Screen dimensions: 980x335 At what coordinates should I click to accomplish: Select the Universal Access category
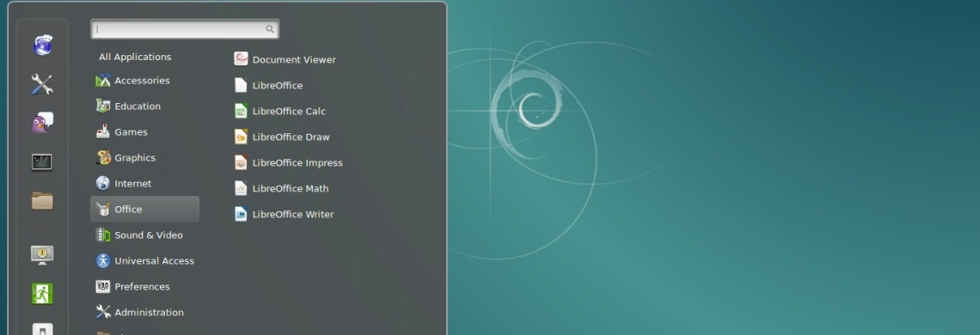(145, 260)
